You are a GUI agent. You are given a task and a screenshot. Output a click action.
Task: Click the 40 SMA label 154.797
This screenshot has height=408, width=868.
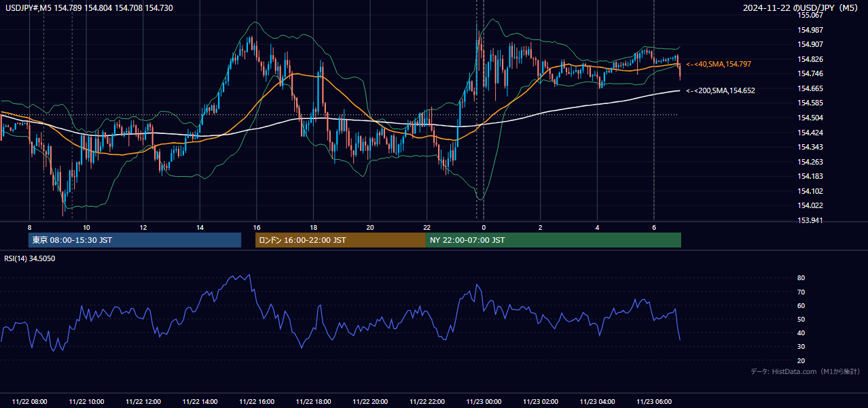[x=718, y=64]
